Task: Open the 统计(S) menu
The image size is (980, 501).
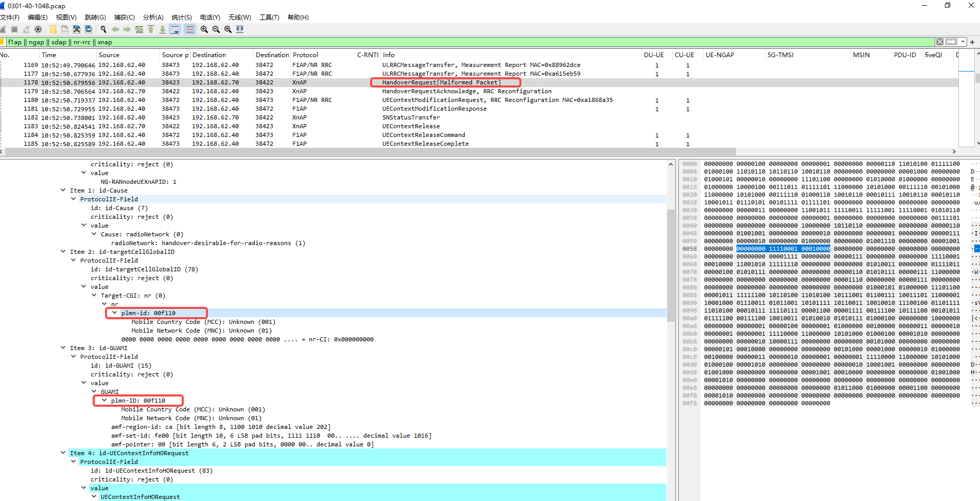Action: click(x=182, y=18)
